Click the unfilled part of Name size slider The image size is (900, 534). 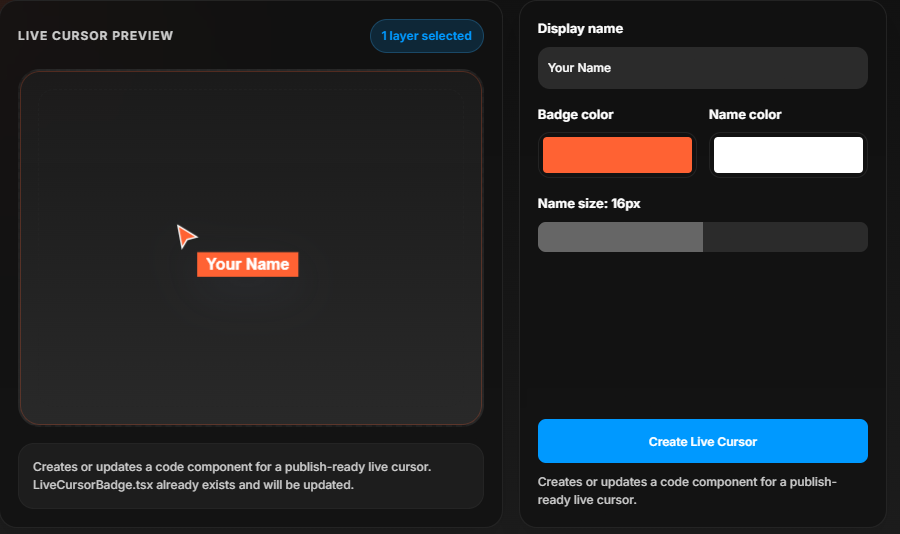coord(785,237)
